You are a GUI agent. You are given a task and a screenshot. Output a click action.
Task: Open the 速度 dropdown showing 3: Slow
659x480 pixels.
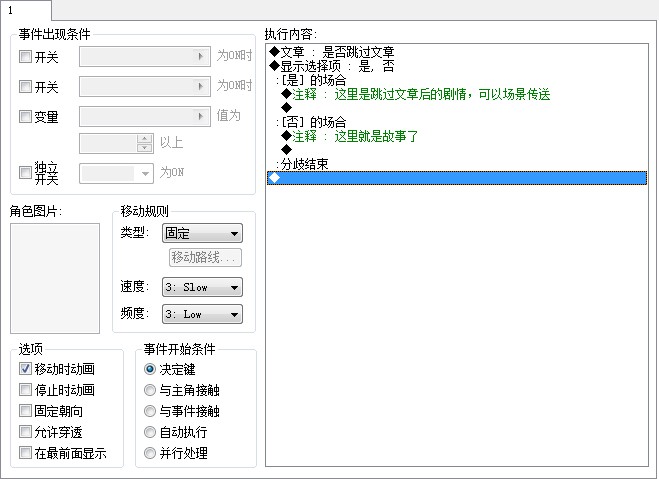pos(202,287)
